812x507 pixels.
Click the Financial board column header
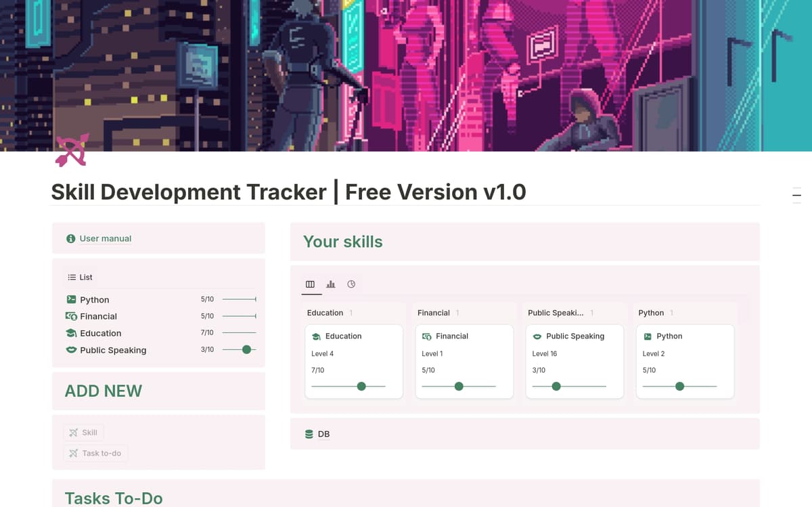(x=434, y=313)
